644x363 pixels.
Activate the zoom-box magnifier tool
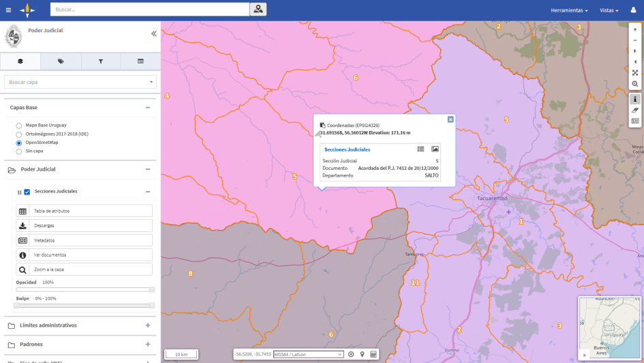click(x=635, y=84)
